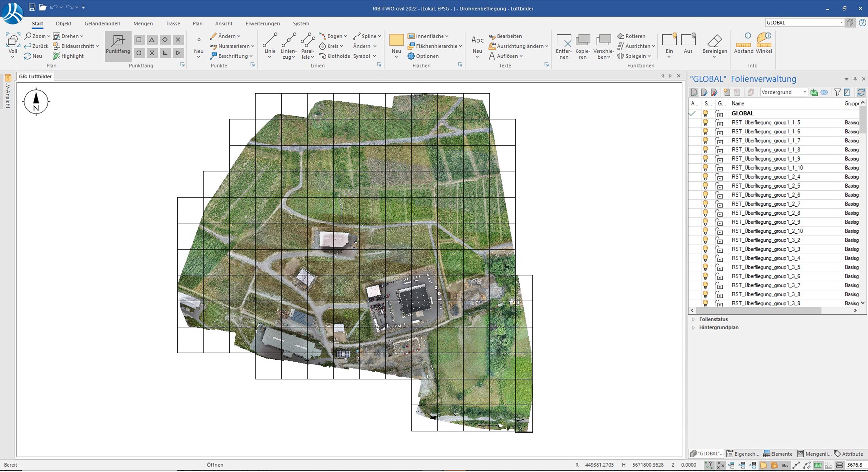Toggle visibility bulb of RST_Überfliegung_group1_1_5

click(705, 122)
